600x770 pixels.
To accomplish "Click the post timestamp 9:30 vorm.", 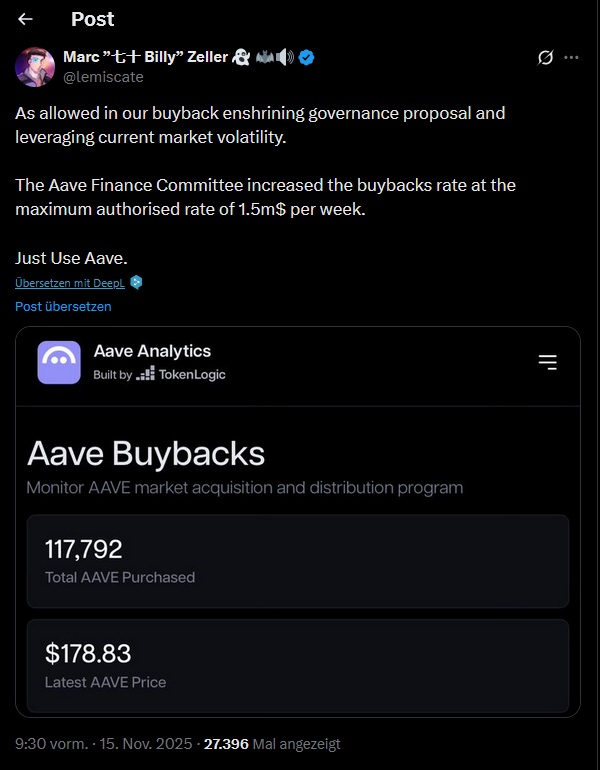I will [x=50, y=745].
